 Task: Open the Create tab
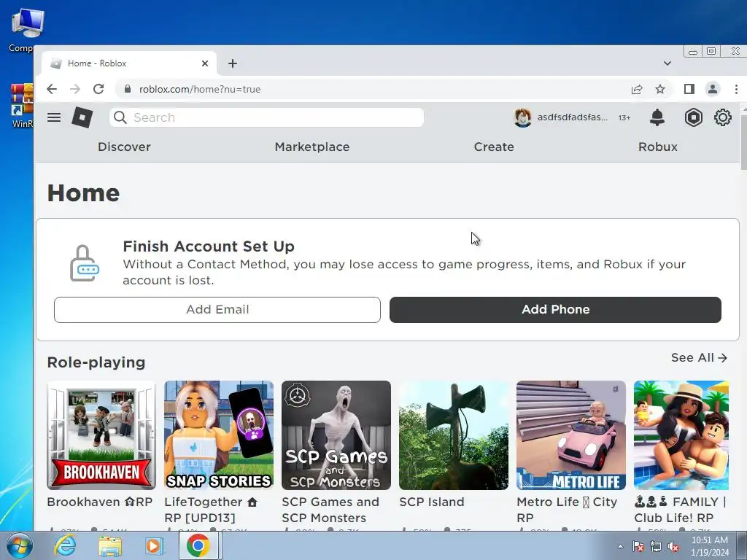[x=494, y=147]
